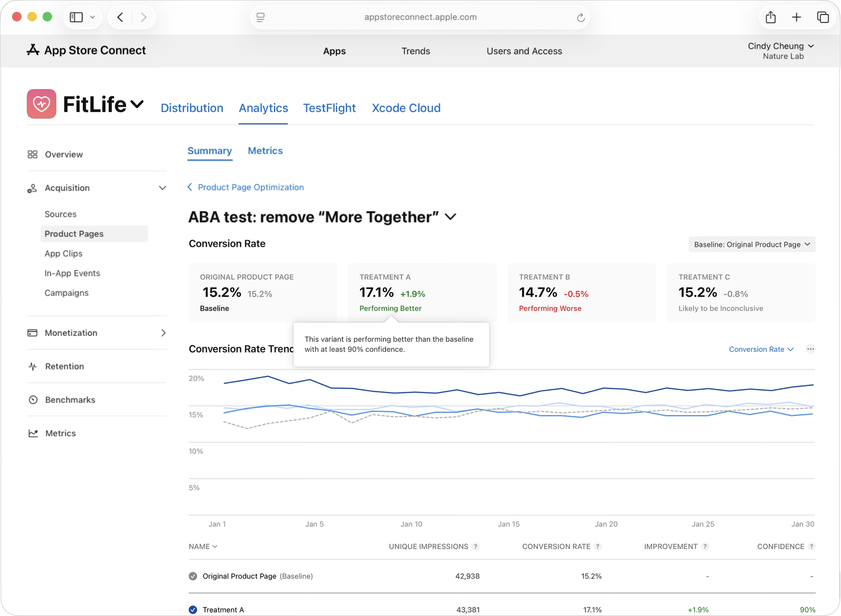The width and height of the screenshot is (841, 616).
Task: Open a new tab with plus icon
Action: point(796,17)
